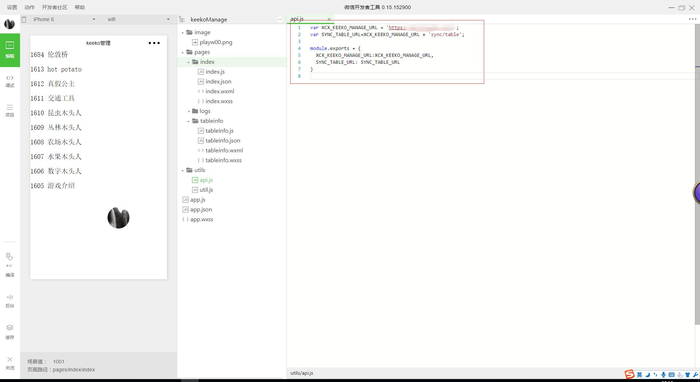Select simulator row 1684 伦敦桥
Viewport: 700px width, 382px height.
(98, 54)
